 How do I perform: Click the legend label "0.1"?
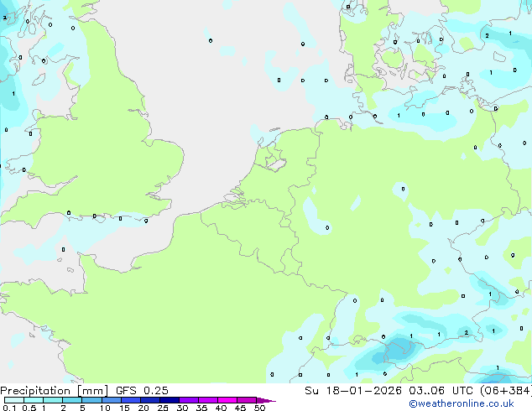[x=9, y=408]
